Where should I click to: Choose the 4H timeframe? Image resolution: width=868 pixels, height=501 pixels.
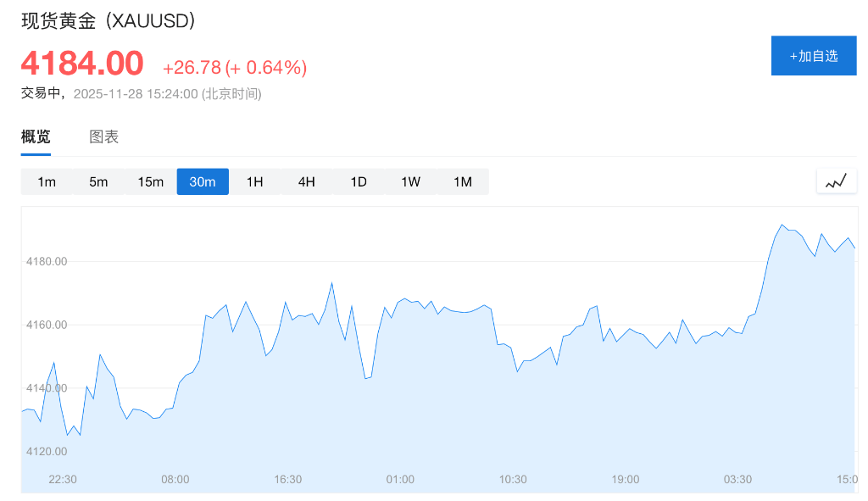pyautogui.click(x=307, y=181)
